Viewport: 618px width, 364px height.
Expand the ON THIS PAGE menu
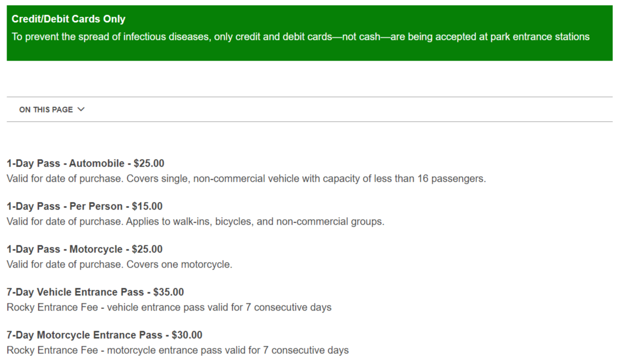click(x=46, y=110)
